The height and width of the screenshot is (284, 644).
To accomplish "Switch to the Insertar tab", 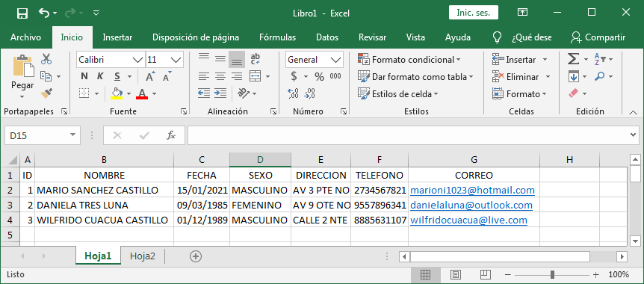I will pos(117,37).
